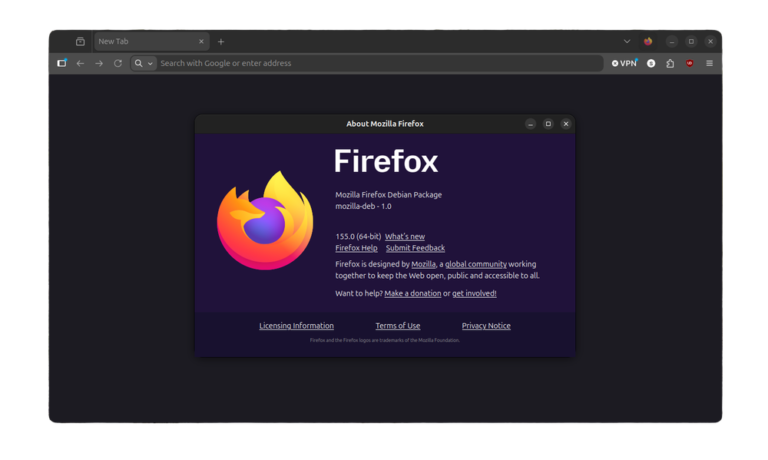
Task: Open the Licensing Information link
Action: point(296,326)
